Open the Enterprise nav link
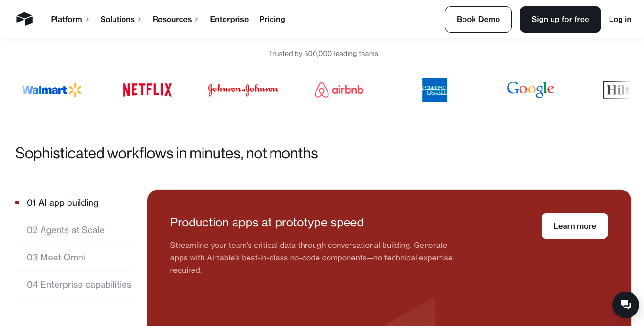This screenshot has height=326, width=644. coord(229,19)
